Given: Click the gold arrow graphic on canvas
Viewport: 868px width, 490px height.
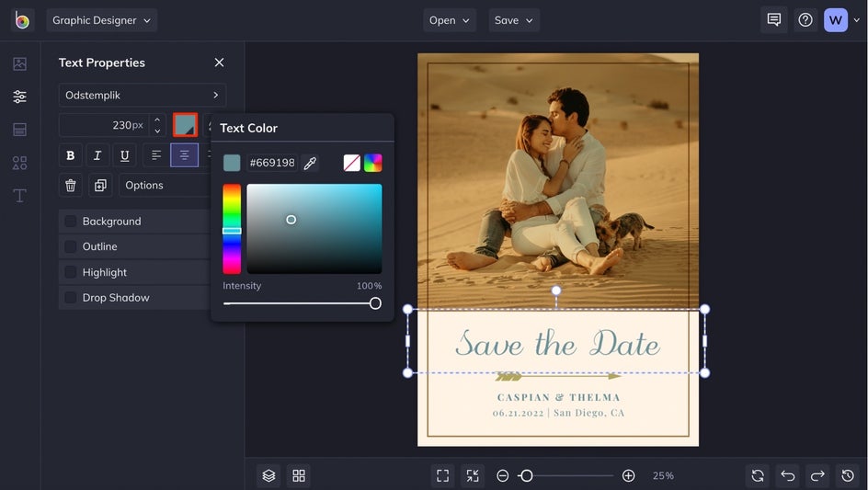Looking at the screenshot, I should tap(558, 377).
